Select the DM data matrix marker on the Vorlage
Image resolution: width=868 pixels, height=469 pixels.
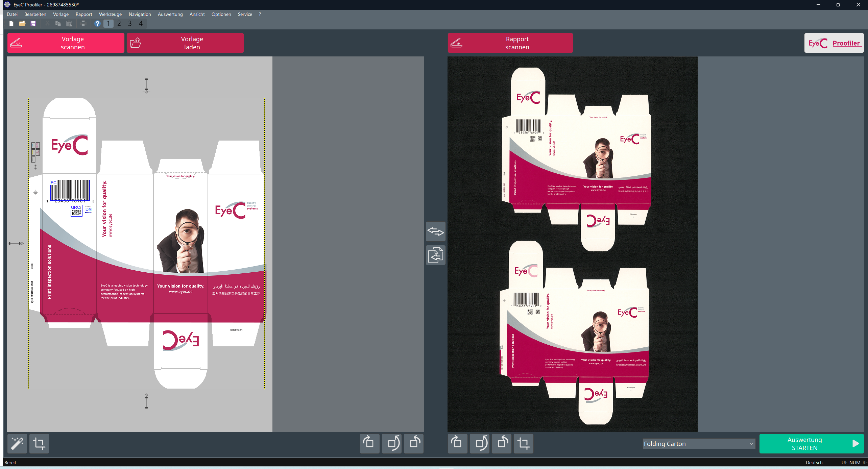(x=88, y=209)
